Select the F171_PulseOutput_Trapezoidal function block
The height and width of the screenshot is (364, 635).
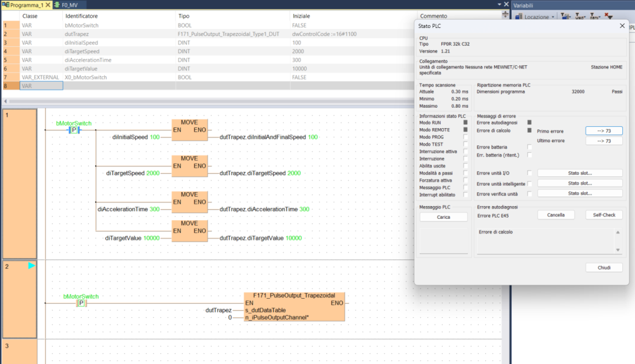pyautogui.click(x=295, y=306)
